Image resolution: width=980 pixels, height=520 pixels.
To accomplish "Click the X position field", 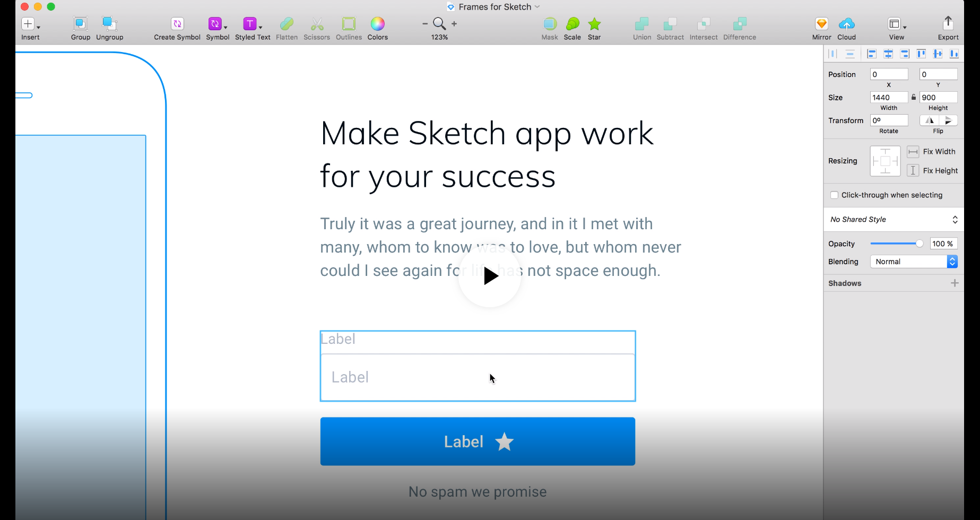I will 889,74.
